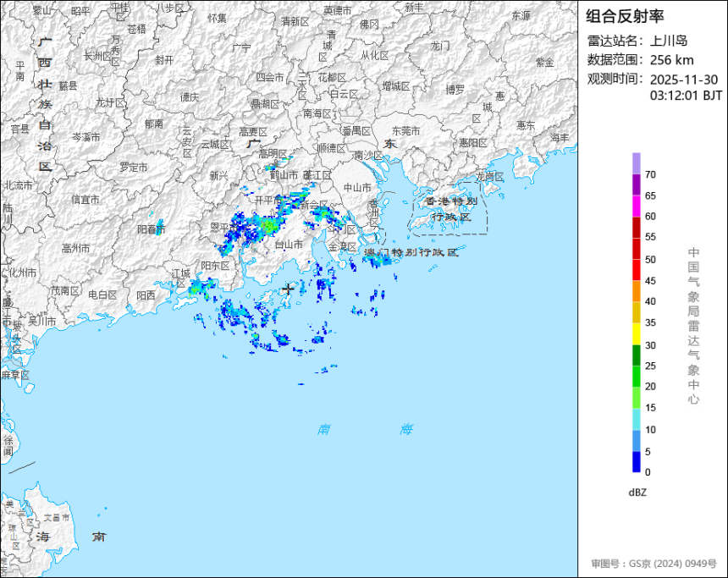Select the dark blue 0-5 dBZ legend swatch
Screen dimensions: 728x578
[x=636, y=462]
